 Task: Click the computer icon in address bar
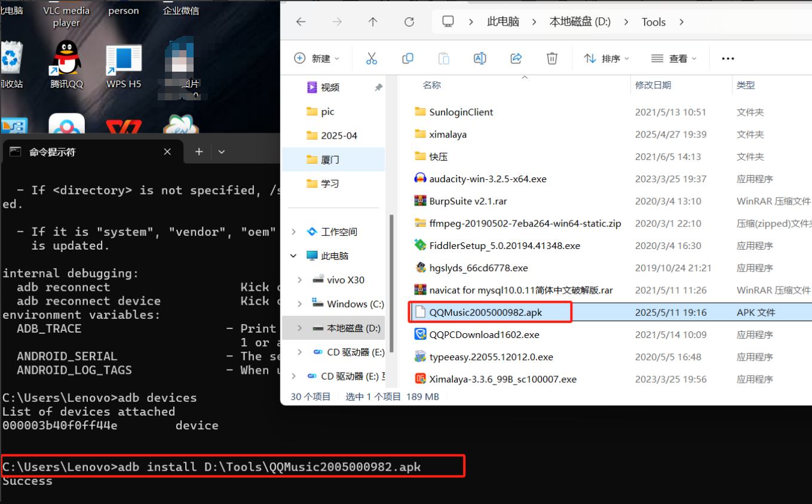coord(448,22)
